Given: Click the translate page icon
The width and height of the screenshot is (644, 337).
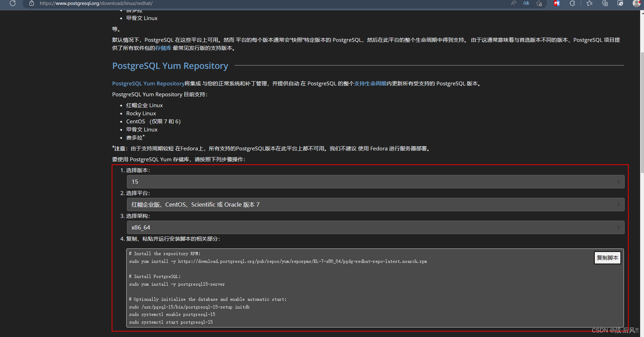Looking at the screenshot, I should click(x=526, y=3).
